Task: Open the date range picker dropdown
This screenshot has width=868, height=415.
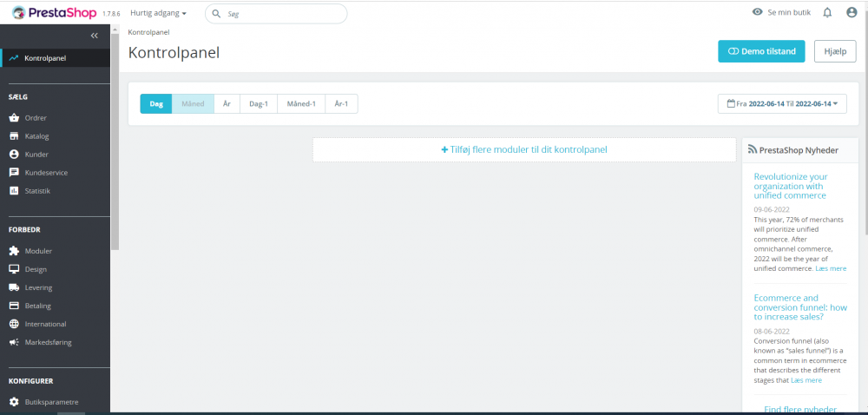Action: tap(782, 103)
